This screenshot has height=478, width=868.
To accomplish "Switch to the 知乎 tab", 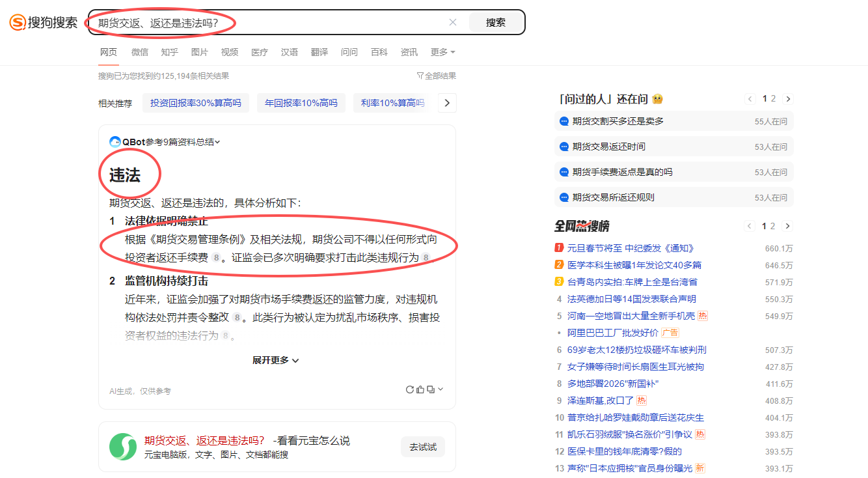I will pos(169,52).
